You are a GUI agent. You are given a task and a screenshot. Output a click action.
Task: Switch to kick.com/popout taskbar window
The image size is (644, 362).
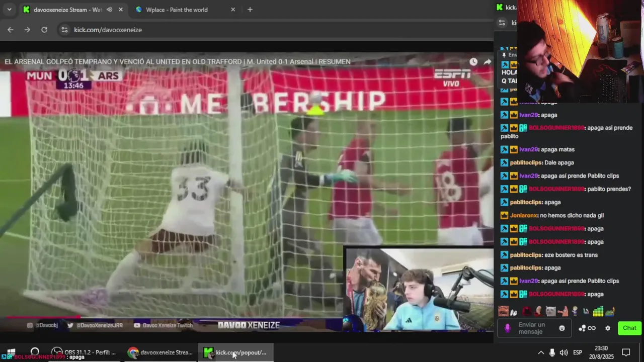click(x=236, y=352)
